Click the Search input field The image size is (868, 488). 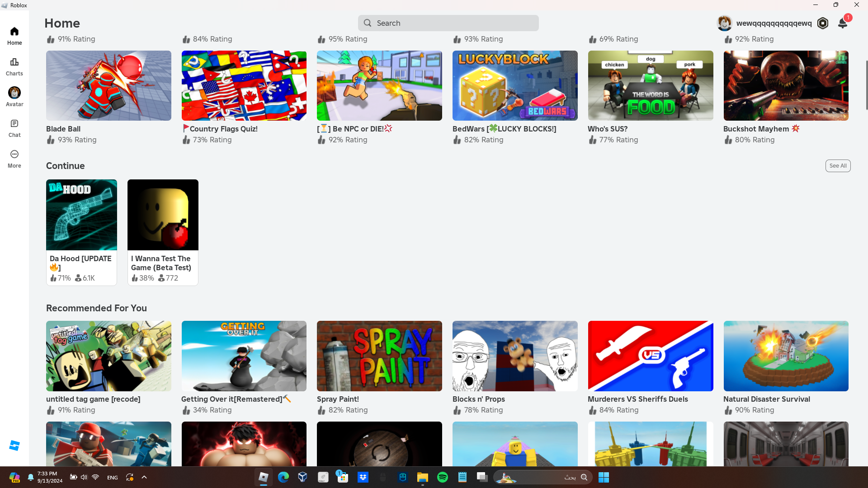[448, 23]
